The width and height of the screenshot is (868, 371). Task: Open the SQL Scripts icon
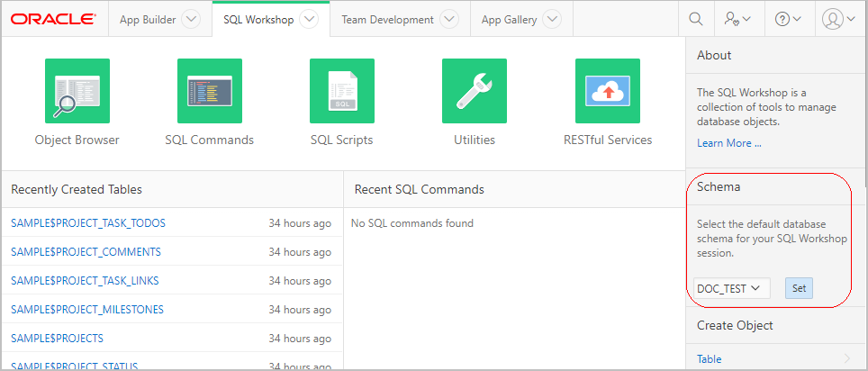(x=341, y=91)
